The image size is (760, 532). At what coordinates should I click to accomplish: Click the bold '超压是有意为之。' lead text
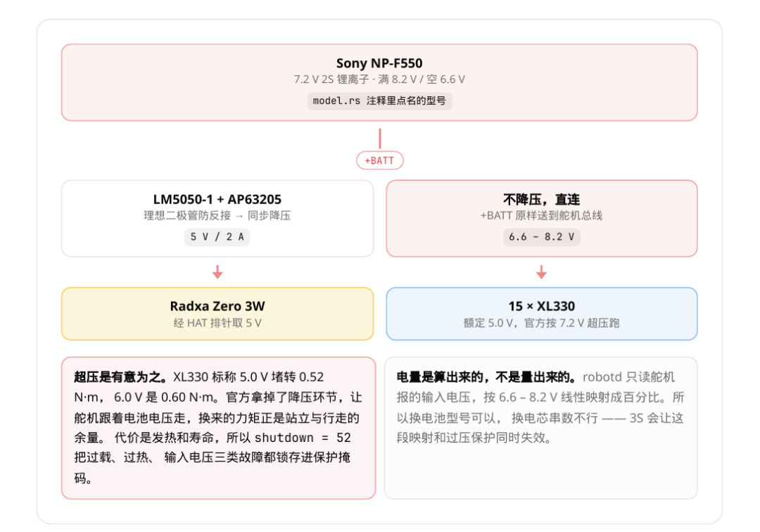(x=122, y=377)
